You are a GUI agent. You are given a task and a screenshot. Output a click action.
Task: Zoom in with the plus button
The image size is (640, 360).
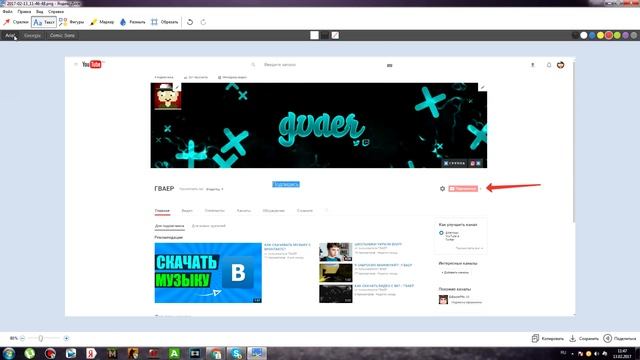[x=66, y=338]
